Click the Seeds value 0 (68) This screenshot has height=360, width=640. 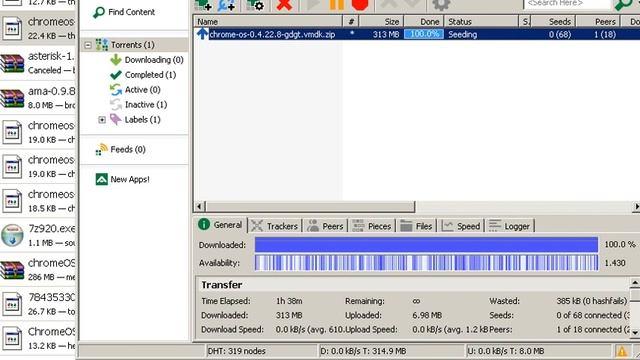pyautogui.click(x=560, y=35)
